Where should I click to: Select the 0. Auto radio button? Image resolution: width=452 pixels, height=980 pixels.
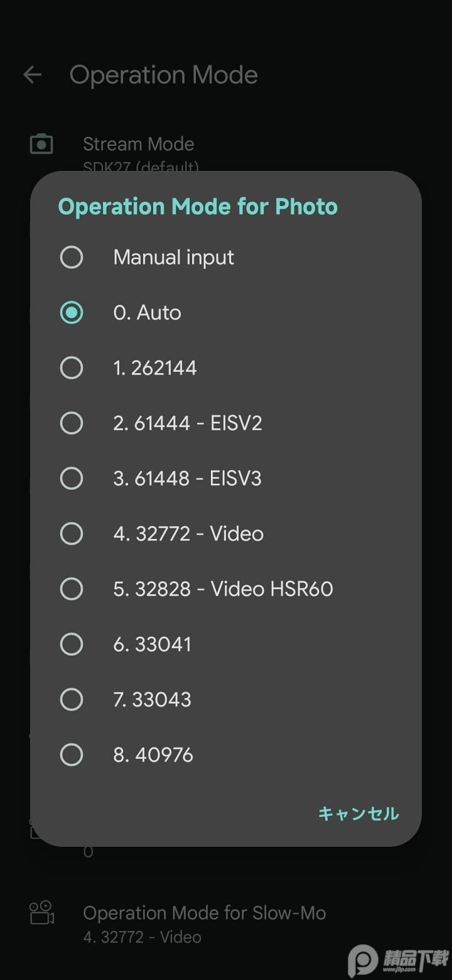(71, 312)
